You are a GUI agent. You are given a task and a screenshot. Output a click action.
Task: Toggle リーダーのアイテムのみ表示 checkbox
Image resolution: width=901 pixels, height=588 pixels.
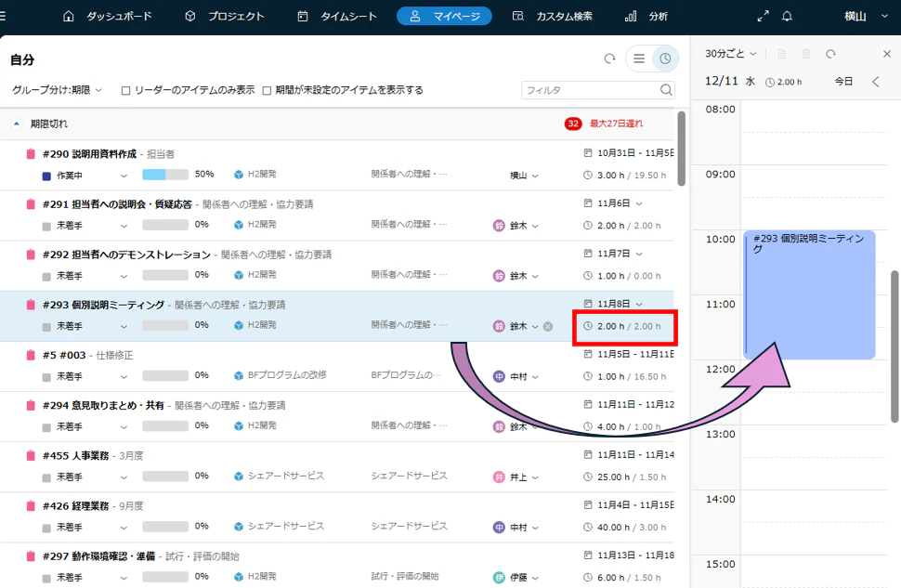tap(125, 90)
